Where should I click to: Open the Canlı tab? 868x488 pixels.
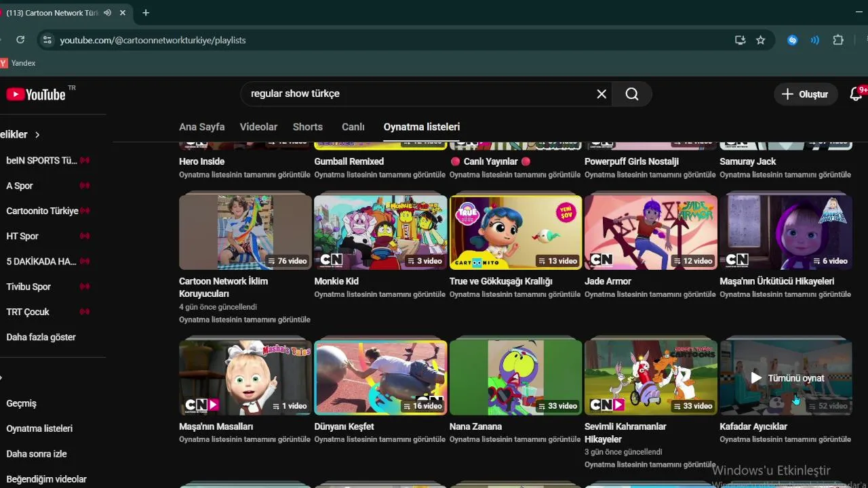click(x=353, y=127)
